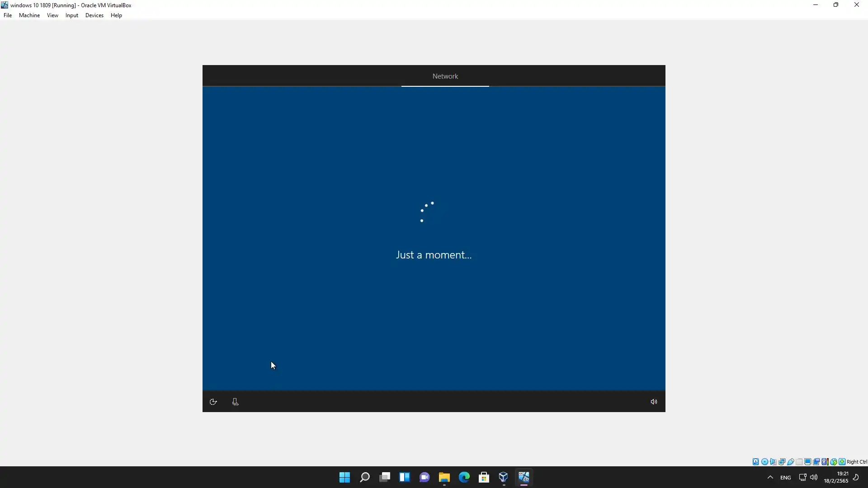Select the Network tab in setup
Viewport: 868px width, 488px height.
[x=445, y=76]
